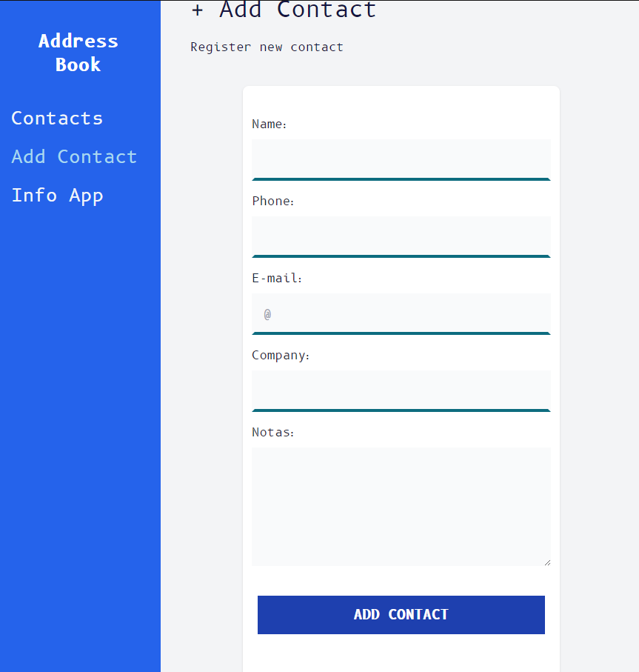The height and width of the screenshot is (672, 639).
Task: Click the Company: field label
Action: (281, 356)
